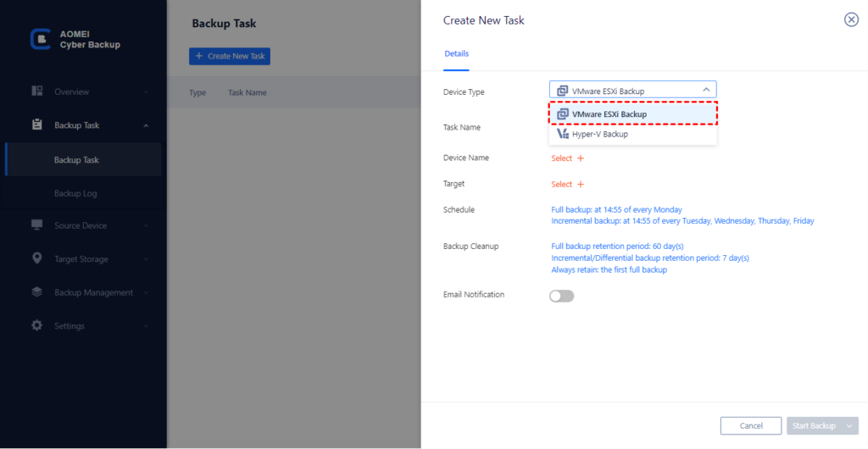
Task: Click the plus icon next to Target Select
Action: coord(581,185)
